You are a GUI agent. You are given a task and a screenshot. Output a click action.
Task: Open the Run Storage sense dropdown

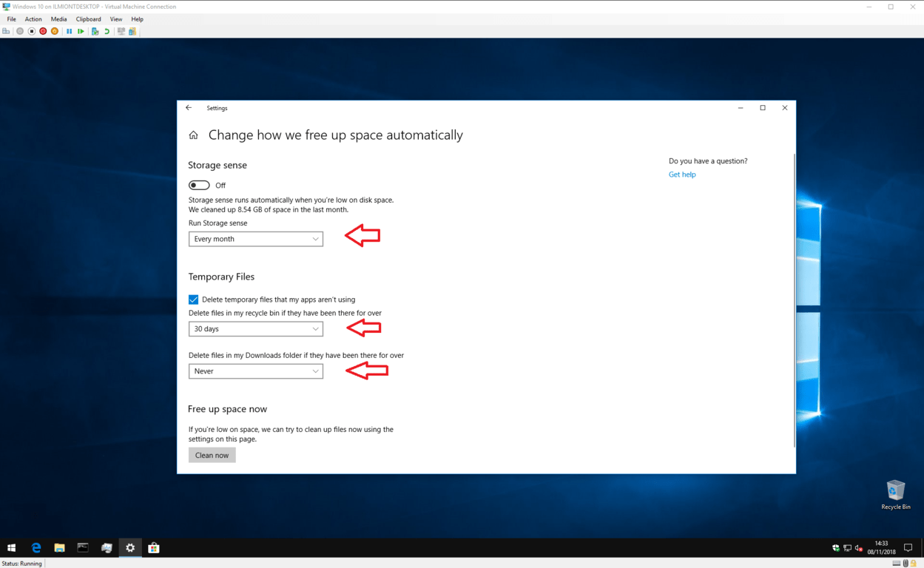click(255, 239)
